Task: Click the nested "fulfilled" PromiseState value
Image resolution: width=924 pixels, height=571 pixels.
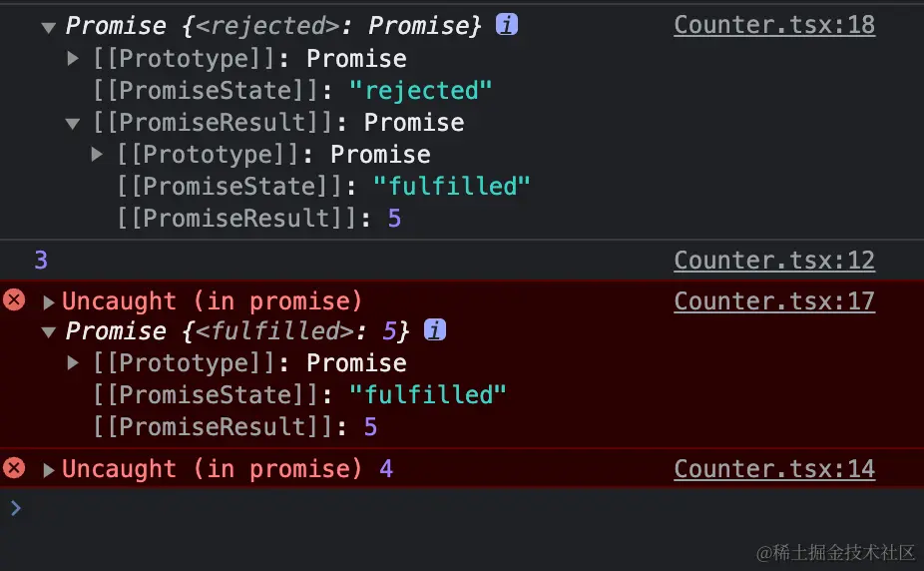Action: tap(452, 187)
